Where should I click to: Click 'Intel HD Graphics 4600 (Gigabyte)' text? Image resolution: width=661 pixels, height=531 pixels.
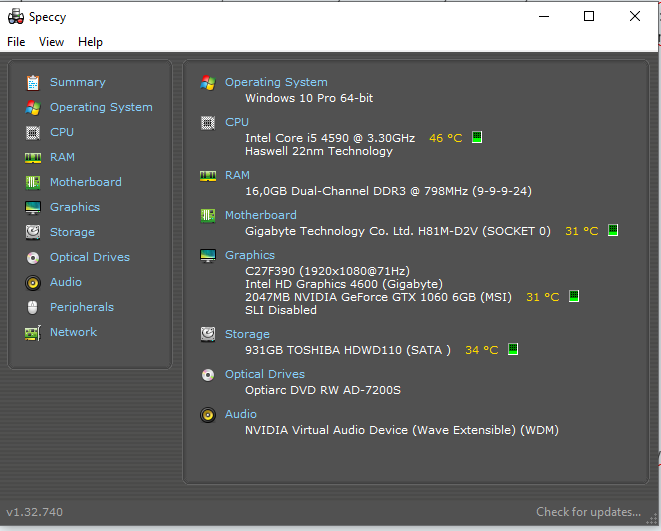(344, 284)
